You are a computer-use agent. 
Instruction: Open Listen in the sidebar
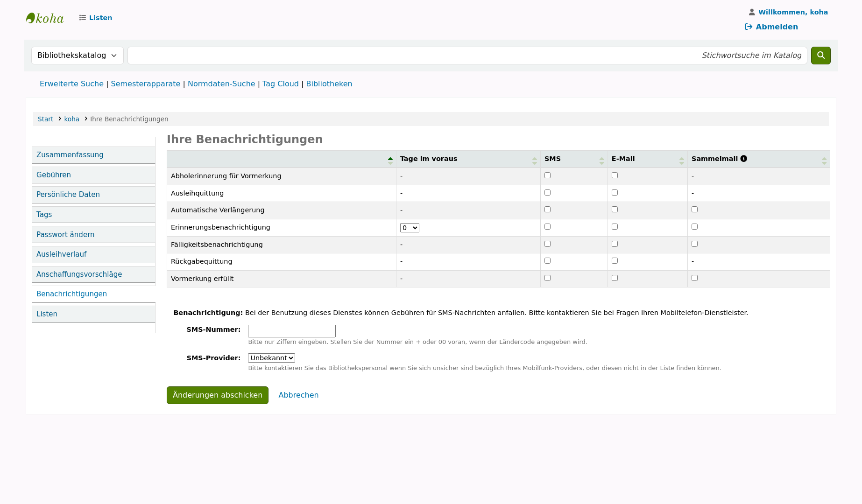93,314
